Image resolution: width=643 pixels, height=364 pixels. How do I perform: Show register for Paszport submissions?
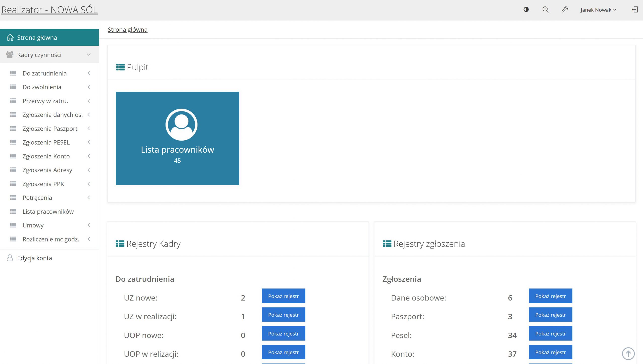(550, 315)
